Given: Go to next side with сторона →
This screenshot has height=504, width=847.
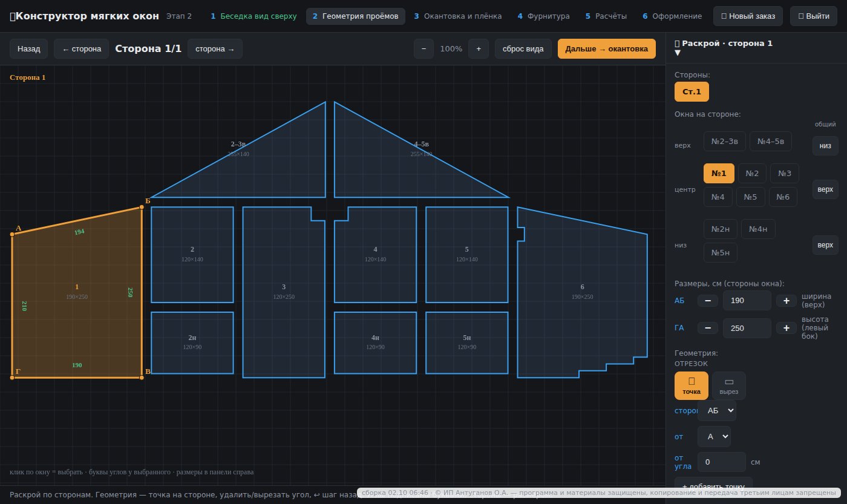Looking at the screenshot, I should tap(215, 49).
